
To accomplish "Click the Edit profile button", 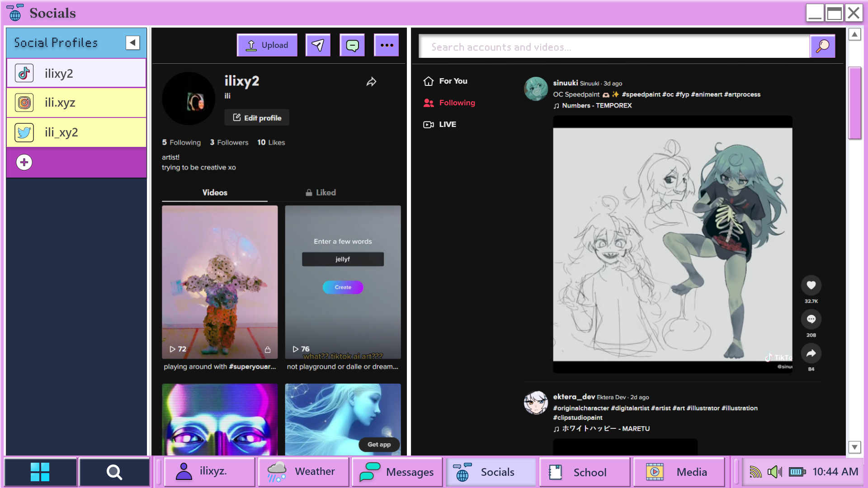I will 257,117.
